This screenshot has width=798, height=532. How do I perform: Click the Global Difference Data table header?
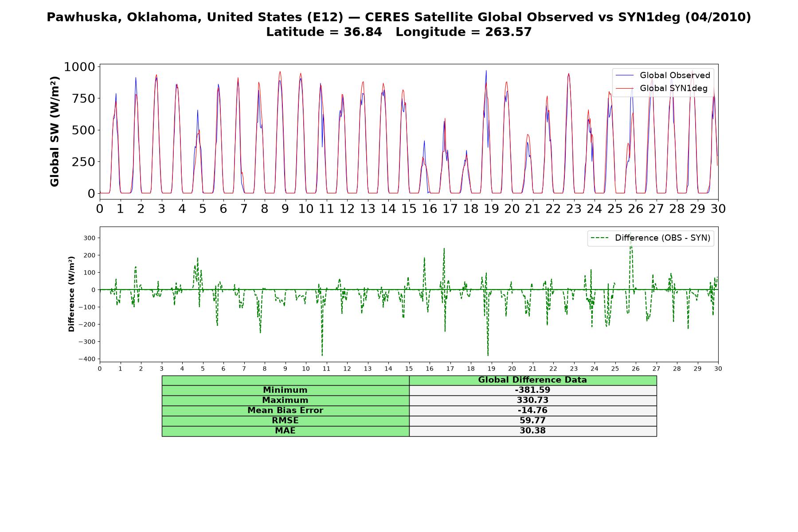point(533,380)
